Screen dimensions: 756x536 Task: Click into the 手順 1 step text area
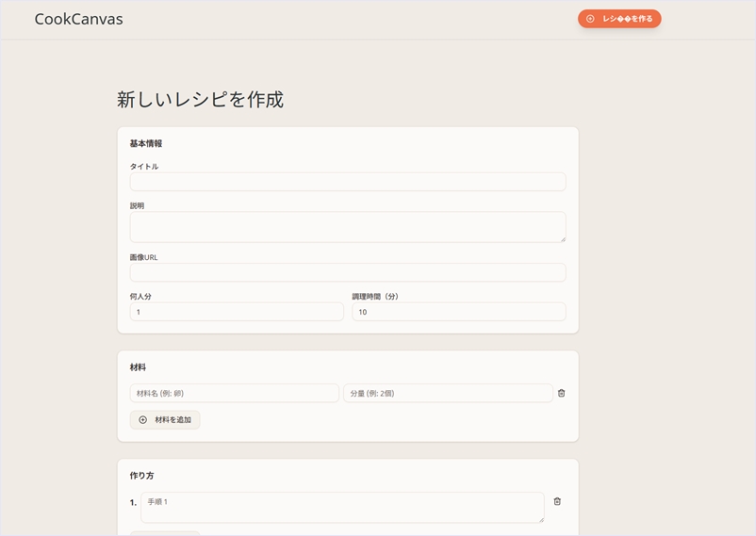pyautogui.click(x=341, y=507)
